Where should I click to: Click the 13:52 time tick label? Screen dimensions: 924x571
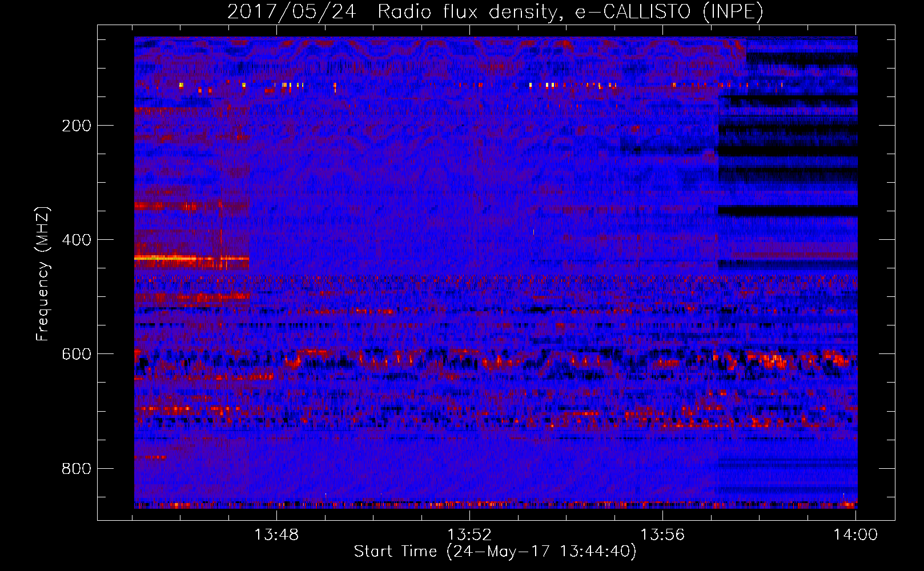(469, 535)
